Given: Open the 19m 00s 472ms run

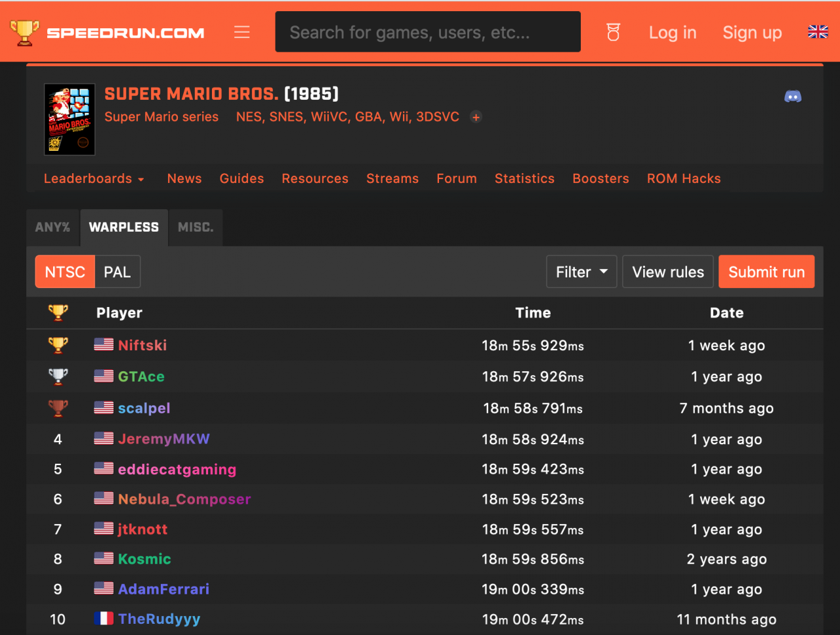Looking at the screenshot, I should [x=533, y=619].
